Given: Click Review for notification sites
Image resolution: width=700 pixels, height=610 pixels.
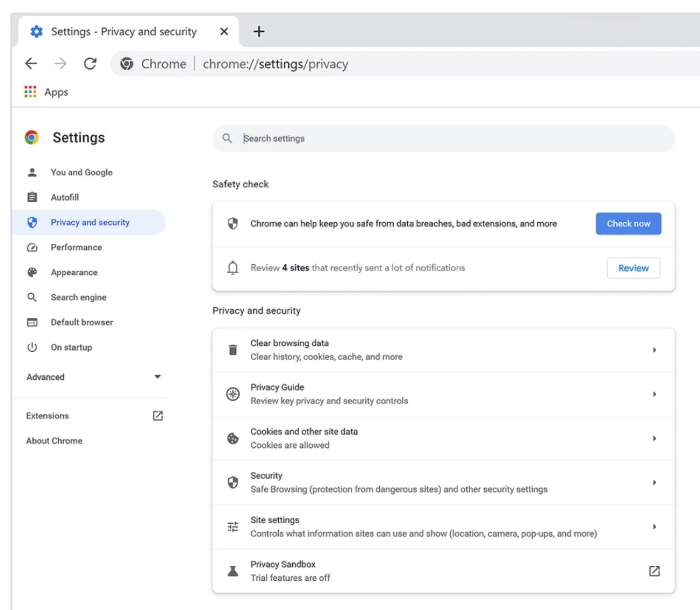Looking at the screenshot, I should click(633, 268).
